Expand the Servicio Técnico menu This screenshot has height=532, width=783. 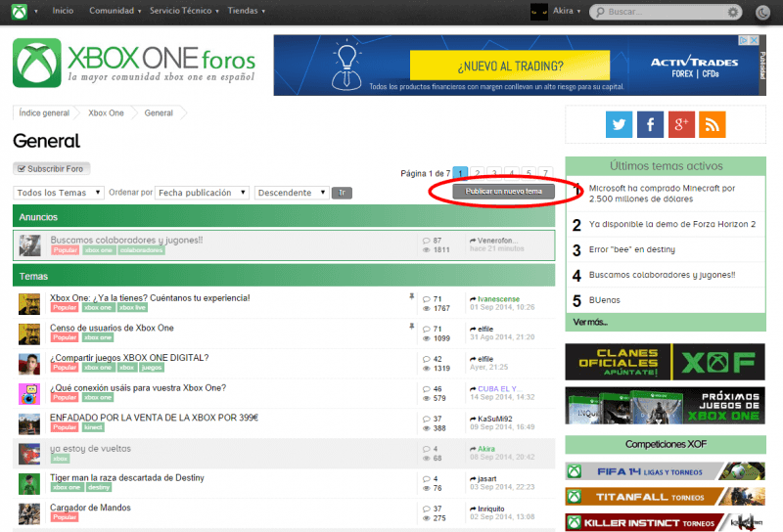(x=184, y=11)
